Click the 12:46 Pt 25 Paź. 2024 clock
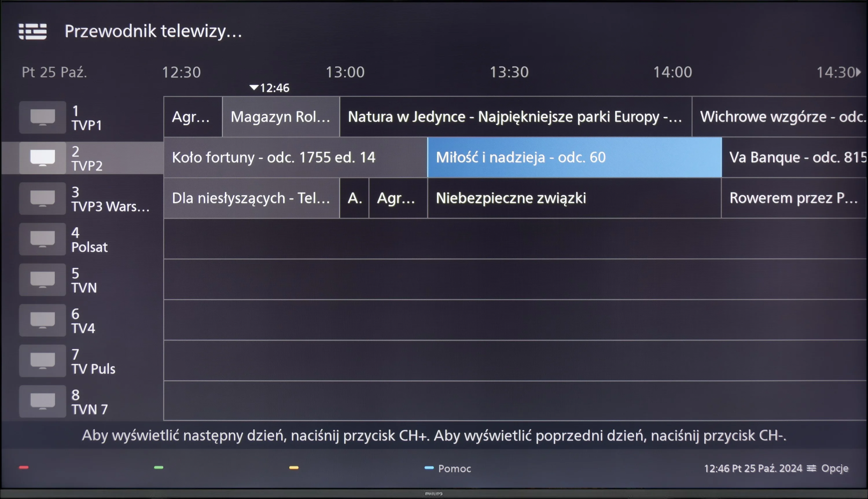The image size is (868, 499). tap(753, 469)
